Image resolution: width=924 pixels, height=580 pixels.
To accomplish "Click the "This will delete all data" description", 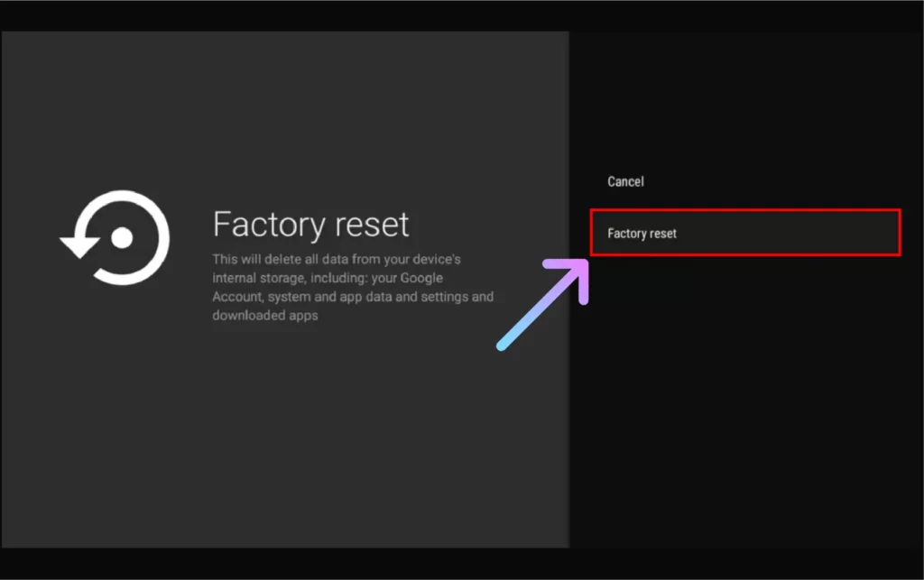I will pyautogui.click(x=353, y=287).
